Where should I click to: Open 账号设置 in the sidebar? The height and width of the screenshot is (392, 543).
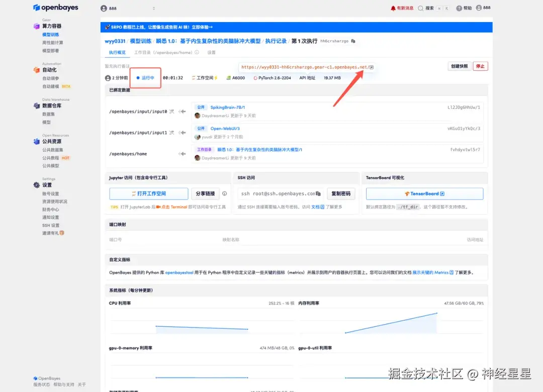pyautogui.click(x=51, y=194)
